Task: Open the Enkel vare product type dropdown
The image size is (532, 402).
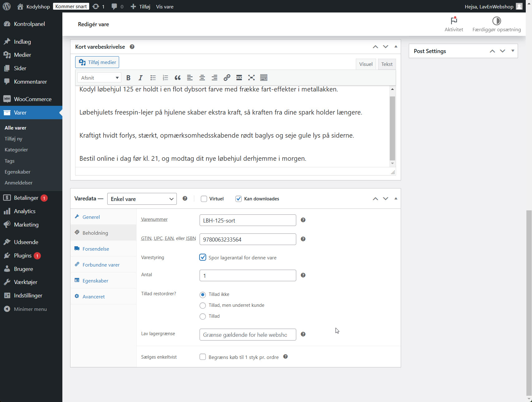Action: point(142,199)
